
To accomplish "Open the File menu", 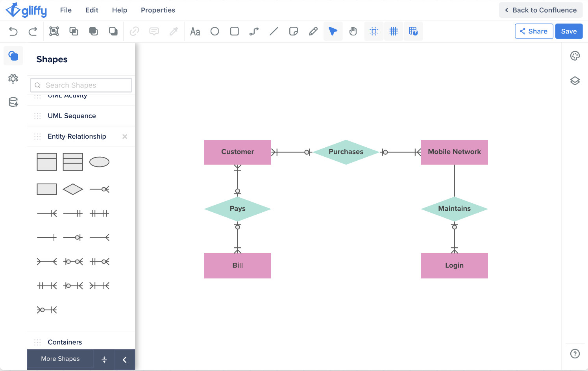I will 66,10.
